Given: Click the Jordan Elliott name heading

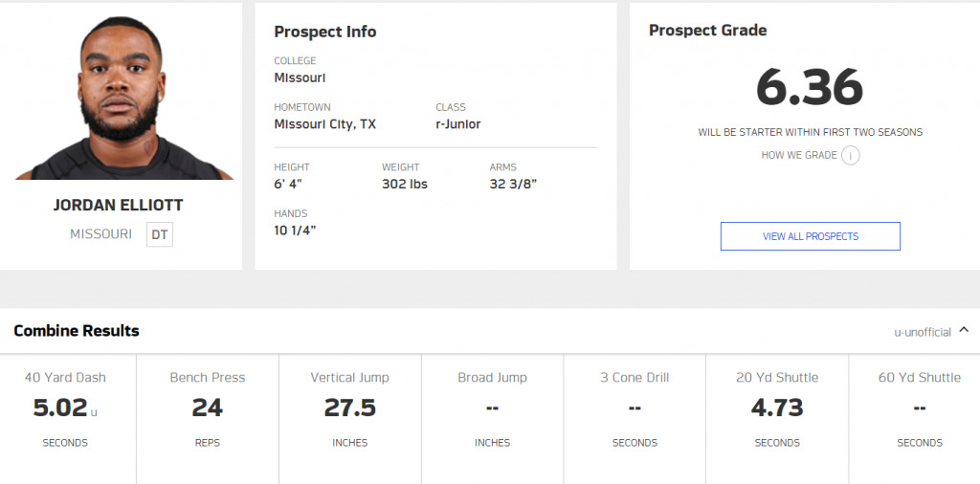Looking at the screenshot, I should pyautogui.click(x=118, y=206).
